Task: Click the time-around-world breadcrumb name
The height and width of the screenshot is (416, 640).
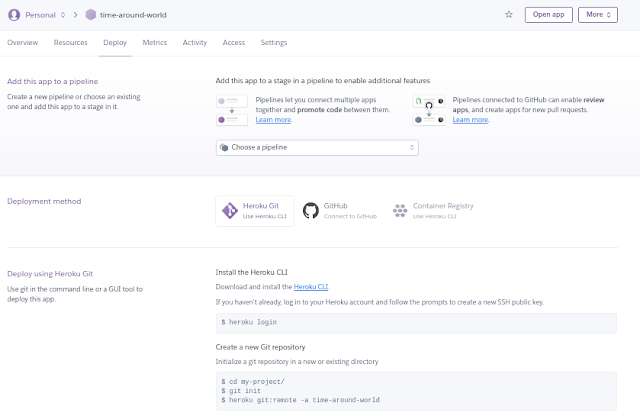Action: (x=133, y=15)
